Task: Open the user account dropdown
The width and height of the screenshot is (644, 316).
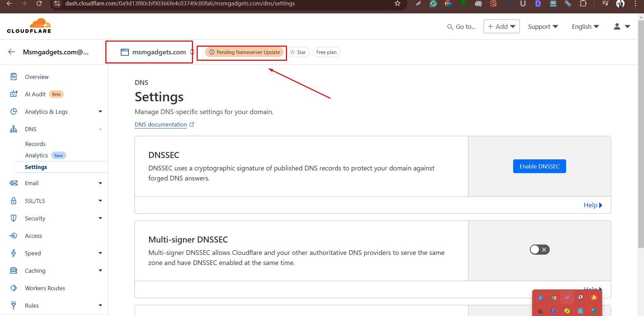Action: pos(622,27)
